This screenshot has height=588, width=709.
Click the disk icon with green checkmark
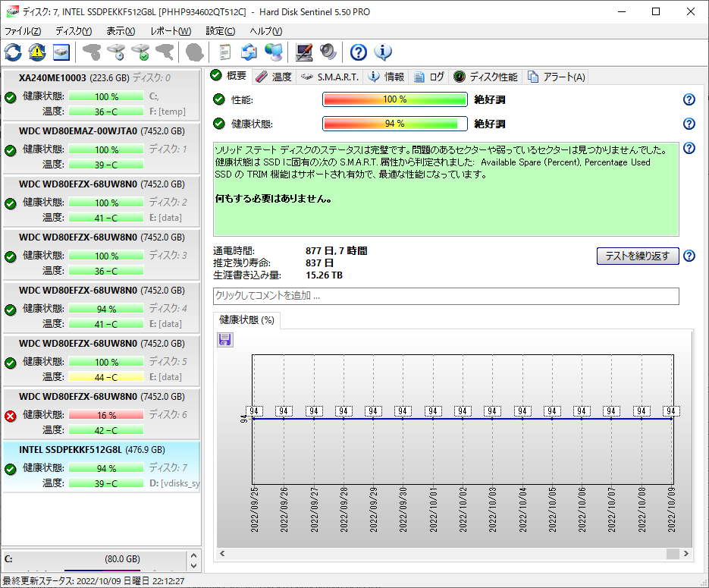click(x=140, y=52)
